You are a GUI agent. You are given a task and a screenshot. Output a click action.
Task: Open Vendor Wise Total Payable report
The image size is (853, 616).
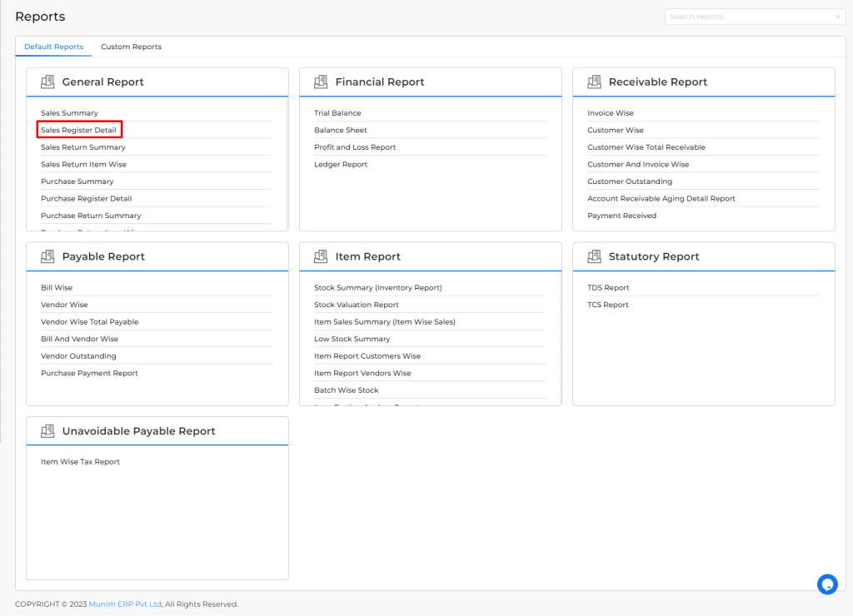coord(90,322)
